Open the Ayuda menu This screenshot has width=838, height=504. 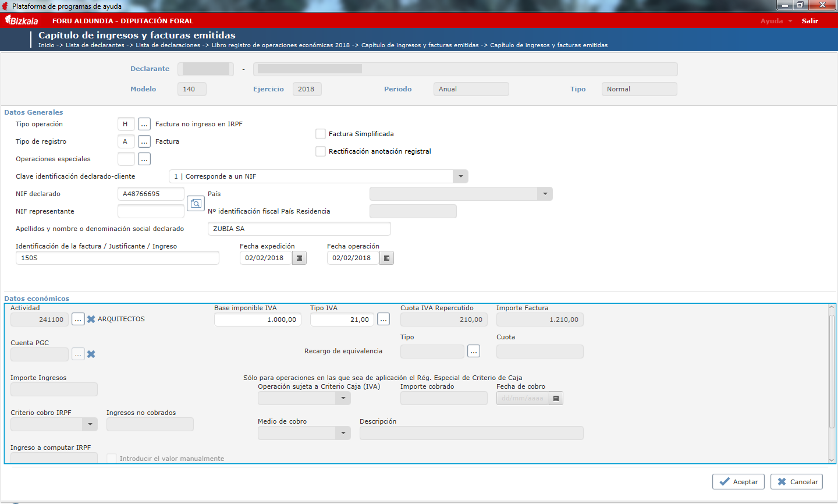776,21
